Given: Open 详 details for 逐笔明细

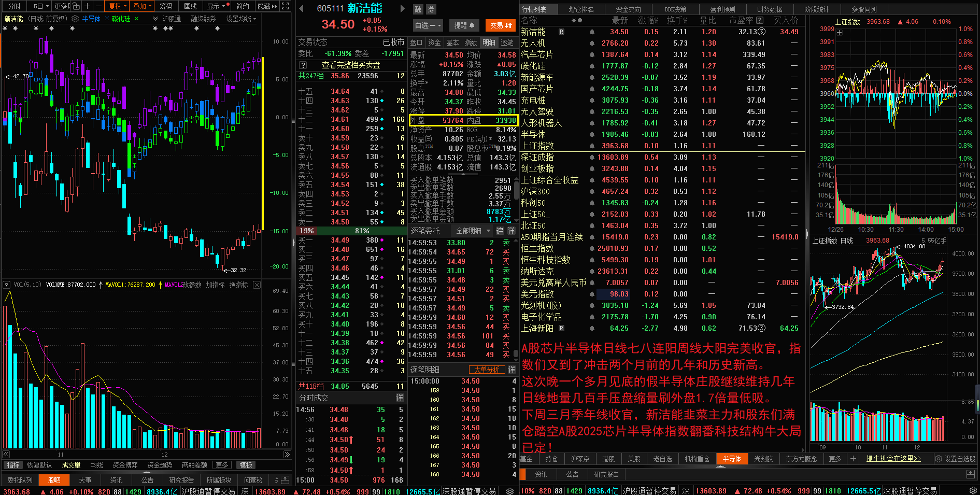Looking at the screenshot, I should (512, 370).
